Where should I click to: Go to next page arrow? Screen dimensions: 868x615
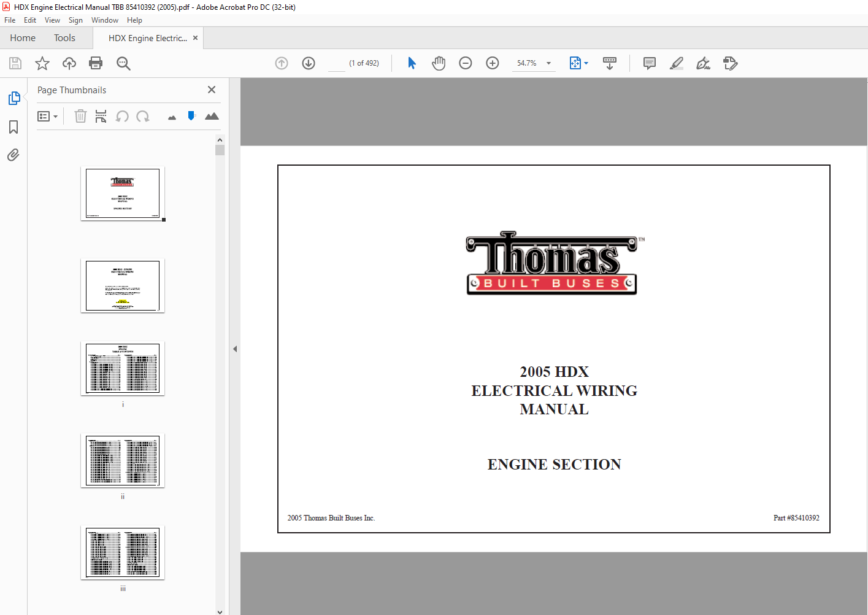tap(309, 63)
